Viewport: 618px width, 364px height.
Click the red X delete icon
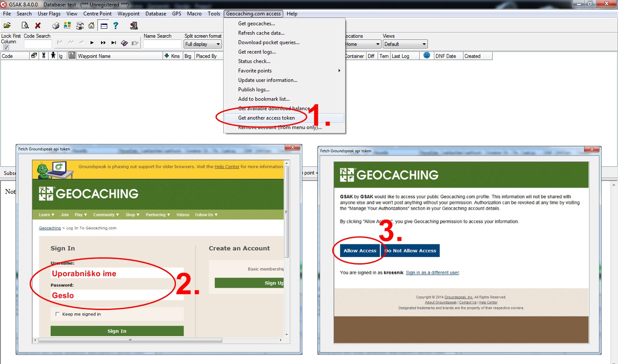pos(38,26)
